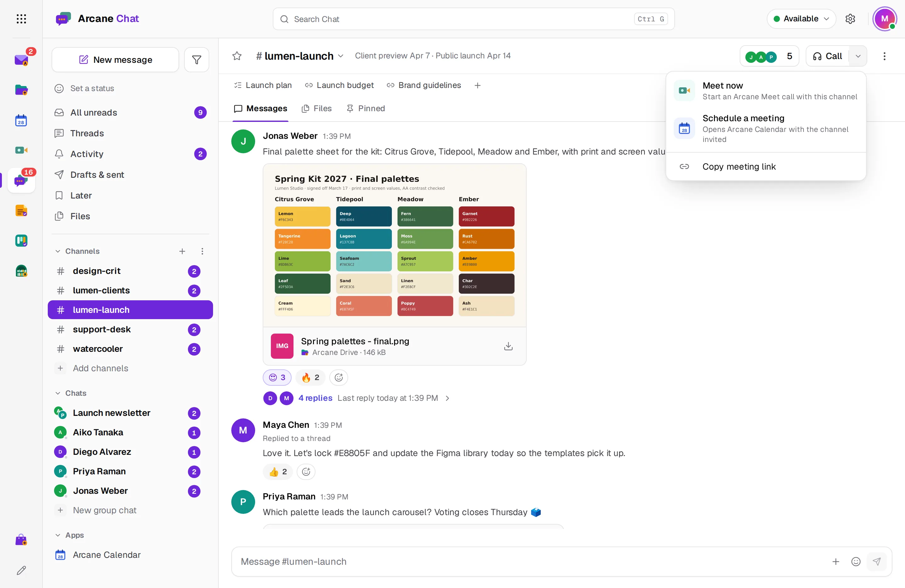Toggle the thumbs-up reaction with 2
The width and height of the screenshot is (905, 588).
tap(277, 472)
